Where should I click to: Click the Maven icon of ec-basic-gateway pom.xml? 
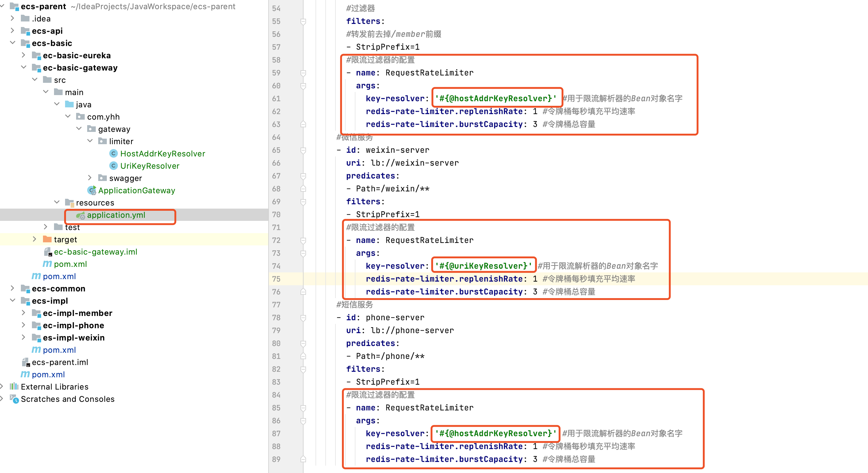pyautogui.click(x=47, y=264)
